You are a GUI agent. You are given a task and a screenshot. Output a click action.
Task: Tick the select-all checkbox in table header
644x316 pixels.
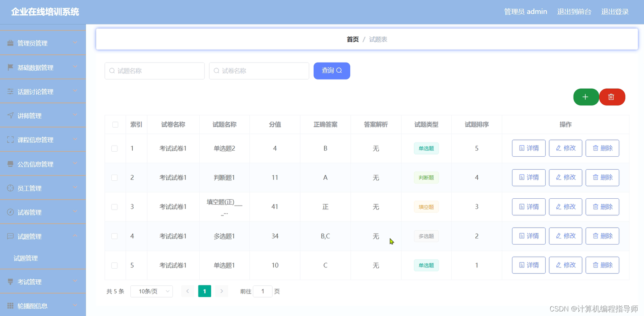coord(115,125)
